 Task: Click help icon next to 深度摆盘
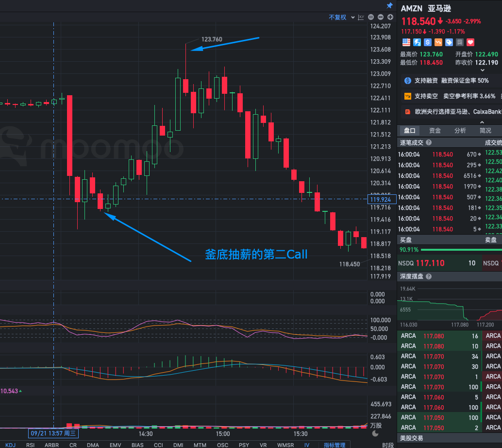[x=429, y=276]
